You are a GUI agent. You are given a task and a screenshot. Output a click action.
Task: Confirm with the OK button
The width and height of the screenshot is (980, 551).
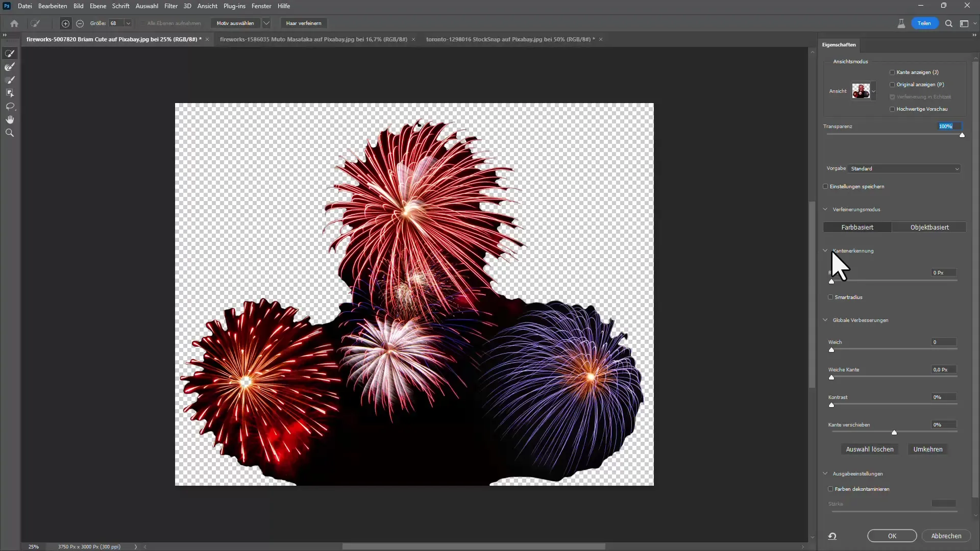[x=892, y=536]
